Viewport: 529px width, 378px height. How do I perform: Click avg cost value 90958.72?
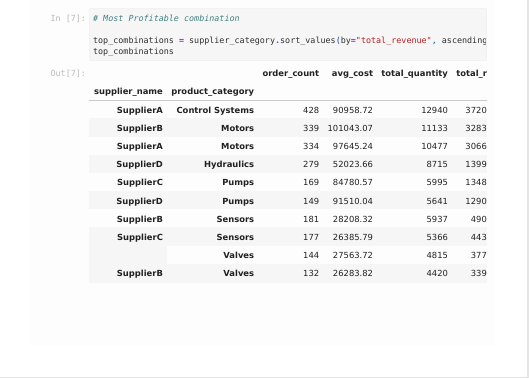click(x=353, y=110)
